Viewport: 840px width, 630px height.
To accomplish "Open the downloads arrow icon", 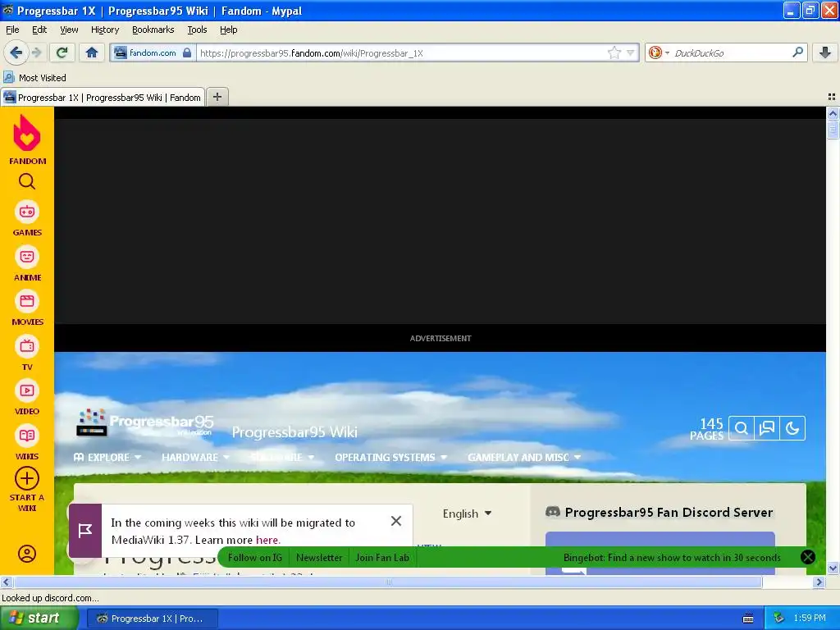I will (825, 52).
